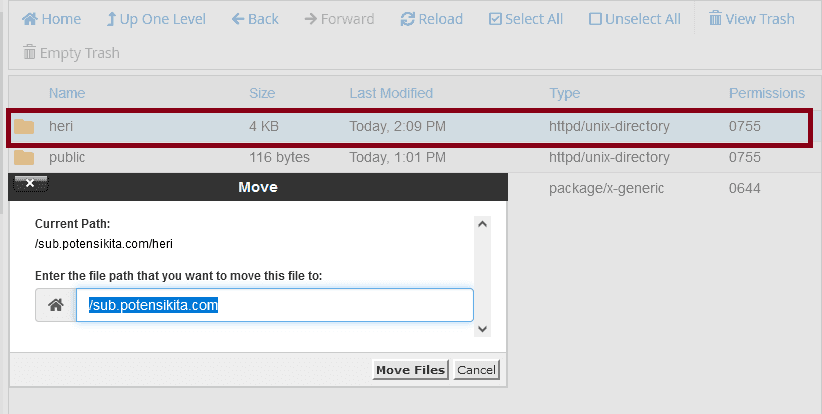Select the public folder row
The height and width of the screenshot is (414, 822).
pyautogui.click(x=409, y=157)
